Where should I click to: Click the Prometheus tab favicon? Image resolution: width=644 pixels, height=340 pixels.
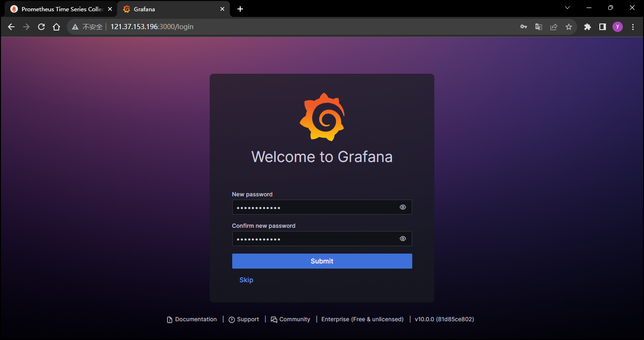[x=14, y=9]
